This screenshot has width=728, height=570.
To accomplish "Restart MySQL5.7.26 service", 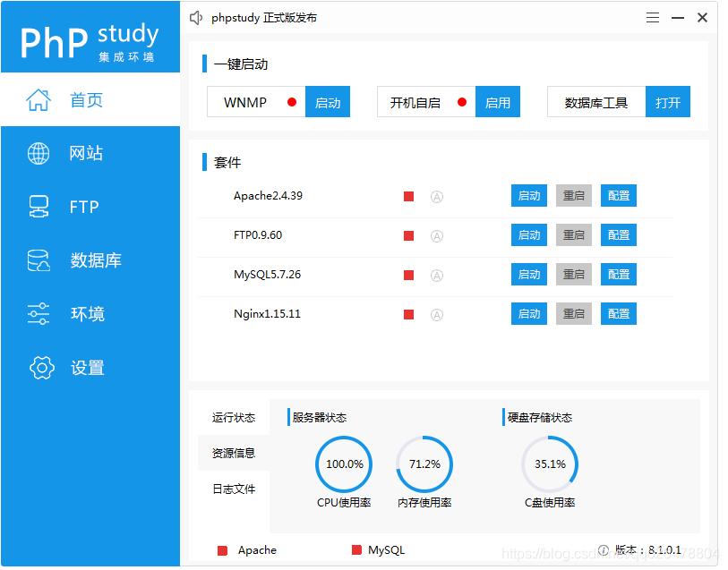I will [574, 275].
